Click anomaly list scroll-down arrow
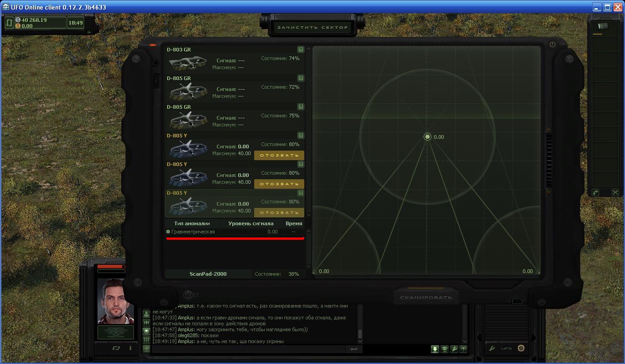 coord(308,267)
